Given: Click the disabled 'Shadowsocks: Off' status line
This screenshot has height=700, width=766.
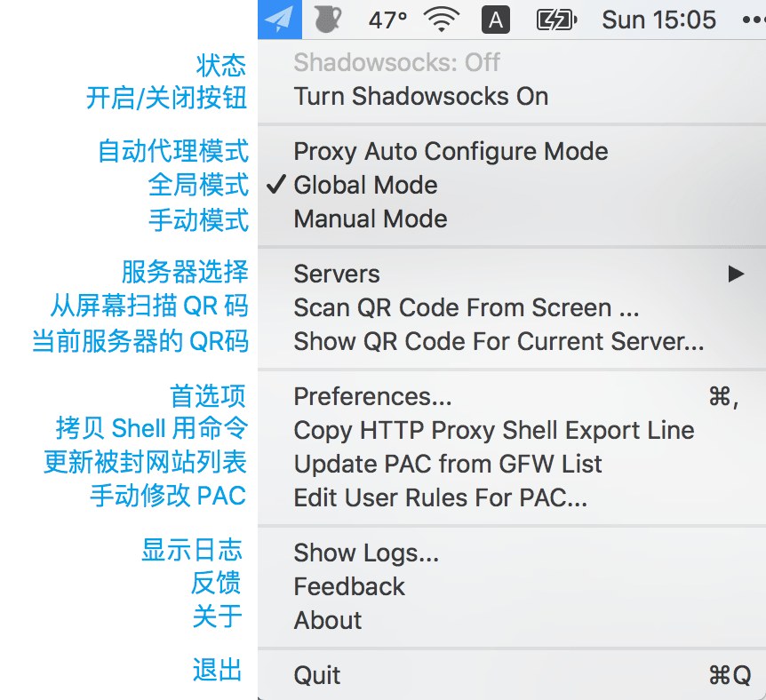Looking at the screenshot, I should (512, 62).
